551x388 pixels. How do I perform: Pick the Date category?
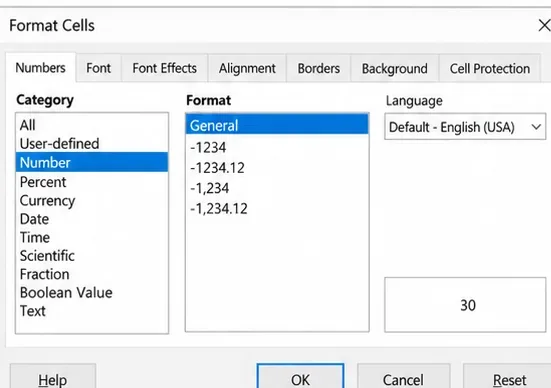(92, 219)
